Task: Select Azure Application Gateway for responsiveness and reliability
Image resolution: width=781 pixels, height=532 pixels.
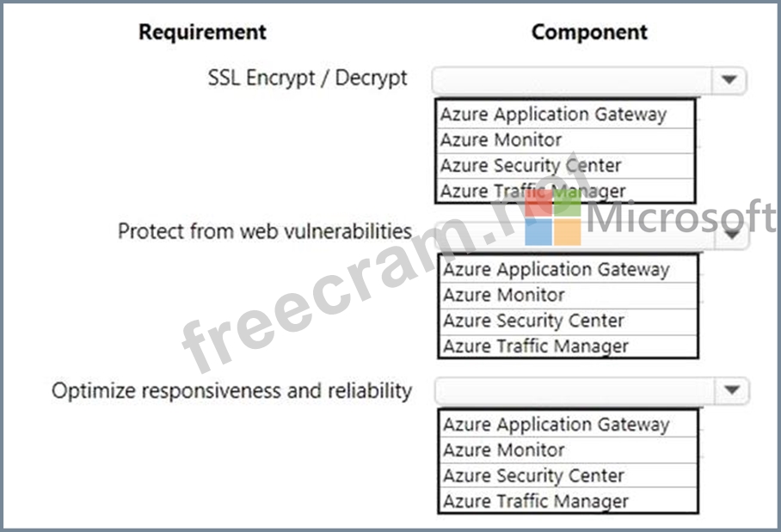Action: point(568,425)
